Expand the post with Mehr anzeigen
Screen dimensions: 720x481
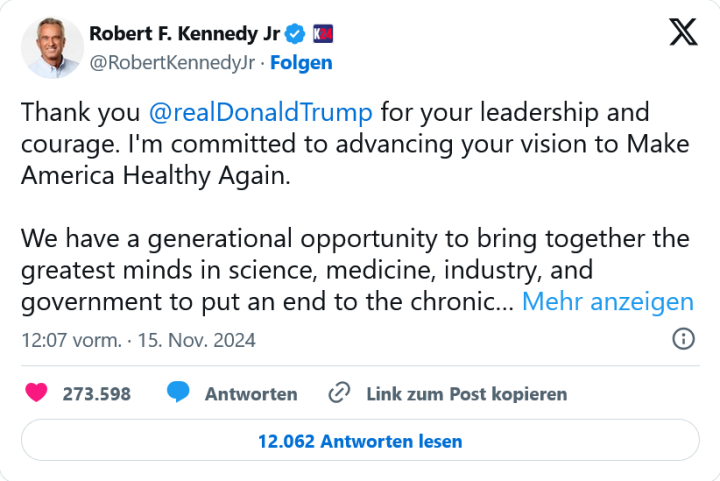pyautogui.click(x=607, y=302)
